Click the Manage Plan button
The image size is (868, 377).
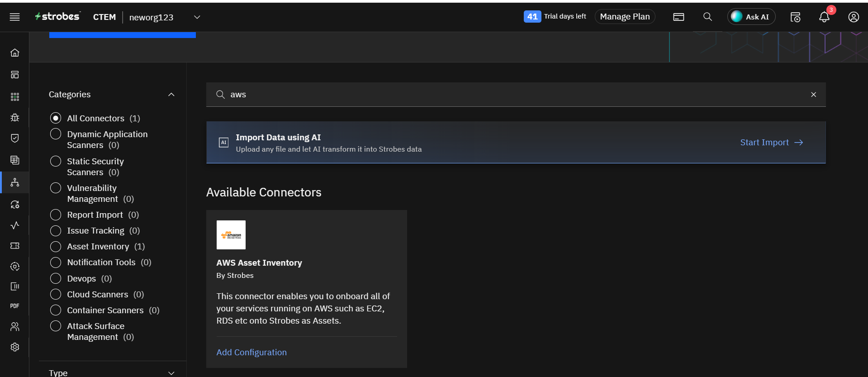625,17
